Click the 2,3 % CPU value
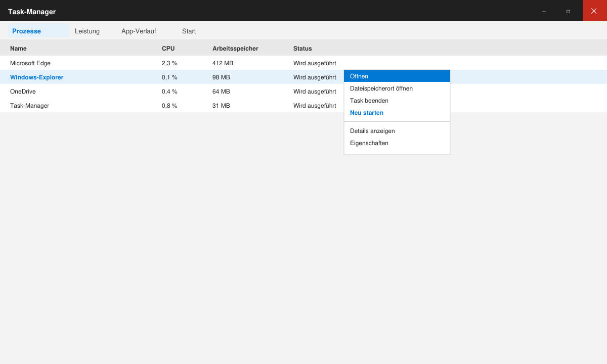 click(169, 63)
